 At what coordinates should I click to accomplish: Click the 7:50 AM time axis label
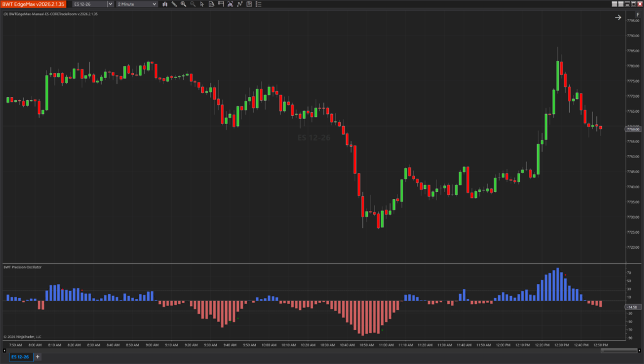click(x=16, y=345)
